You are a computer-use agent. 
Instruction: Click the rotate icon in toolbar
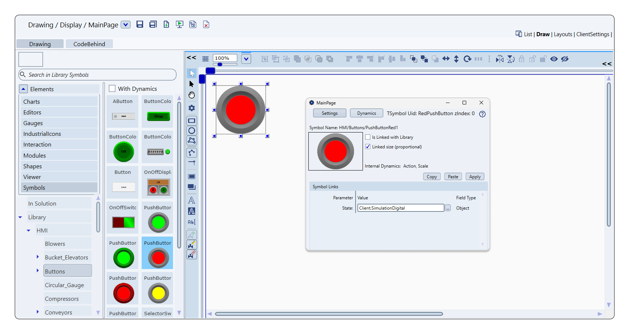[x=467, y=59]
